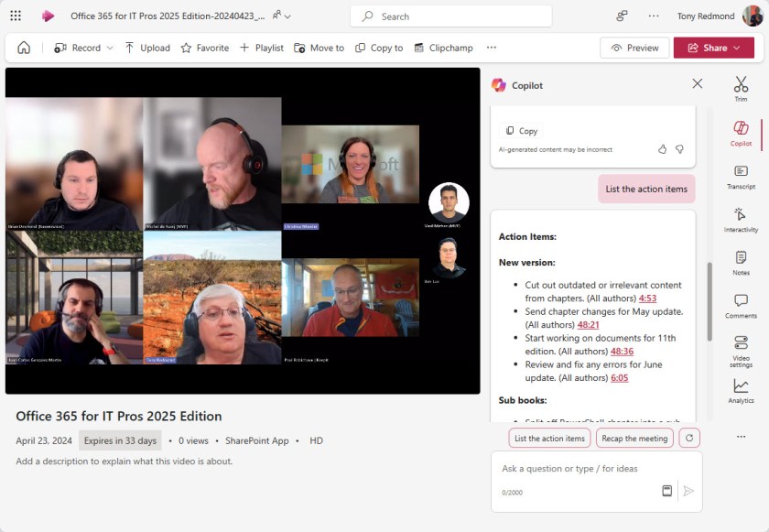Click Copy to in the toolbar
Viewport: 769px width, 532px height.
[x=379, y=48]
